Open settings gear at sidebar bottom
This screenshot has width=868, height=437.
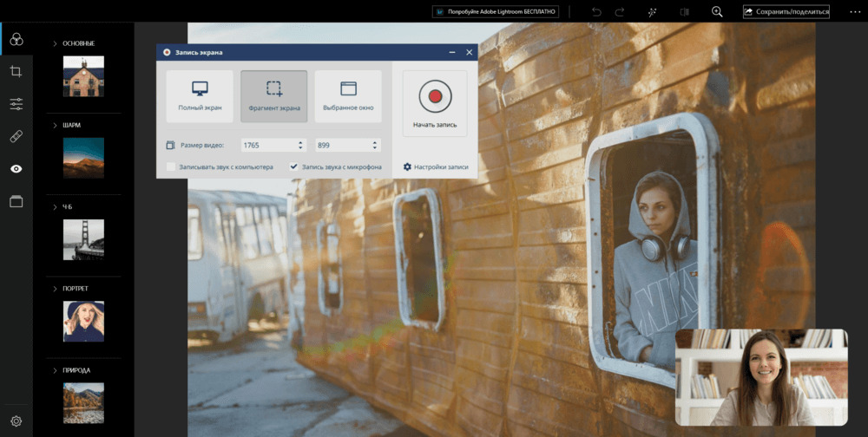tap(16, 421)
